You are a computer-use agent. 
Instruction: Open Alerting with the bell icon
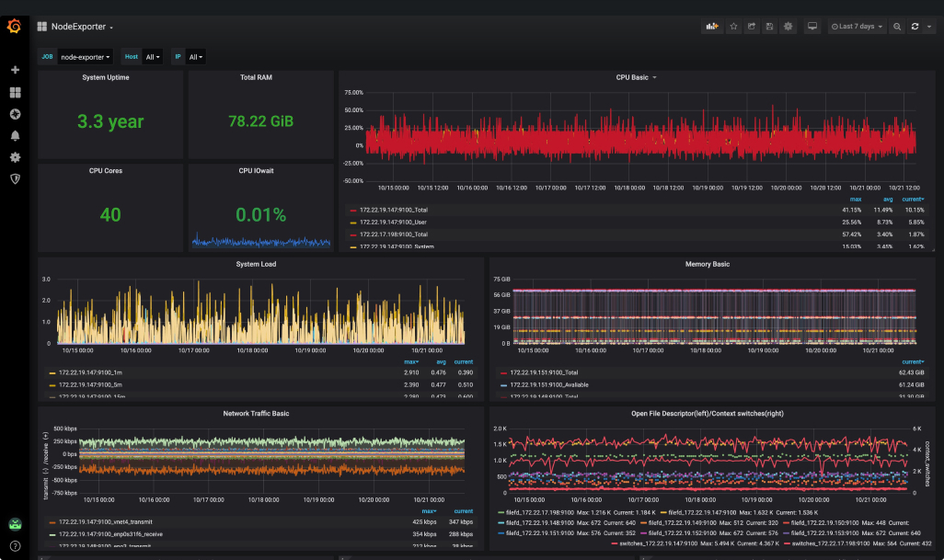click(15, 135)
